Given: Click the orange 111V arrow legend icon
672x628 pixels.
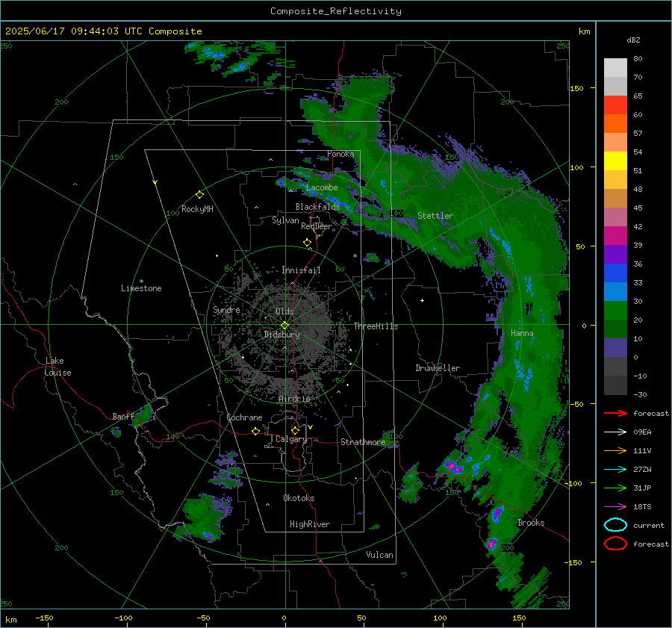Looking at the screenshot, I should 615,450.
